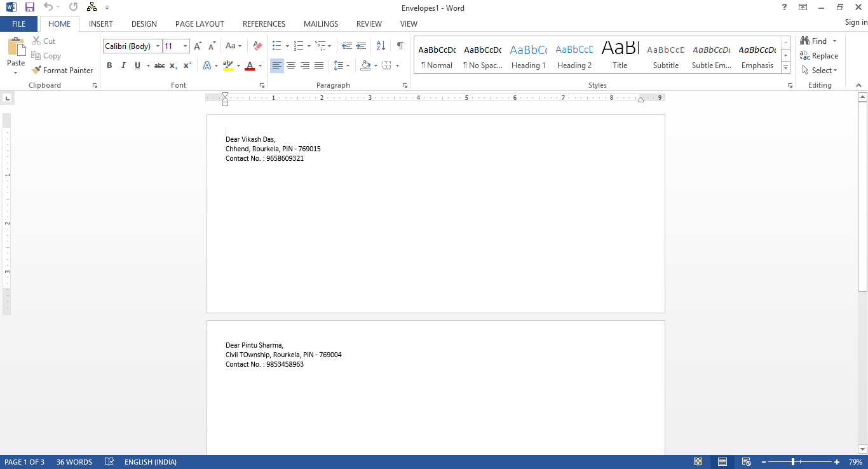This screenshot has height=469, width=868.
Task: Open the font size dropdown
Action: tap(185, 46)
